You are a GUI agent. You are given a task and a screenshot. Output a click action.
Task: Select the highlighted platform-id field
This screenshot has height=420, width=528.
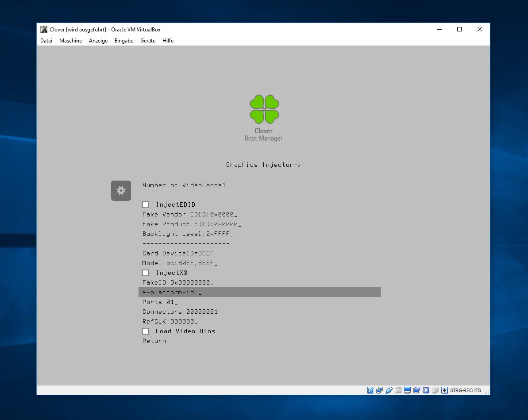pos(260,292)
